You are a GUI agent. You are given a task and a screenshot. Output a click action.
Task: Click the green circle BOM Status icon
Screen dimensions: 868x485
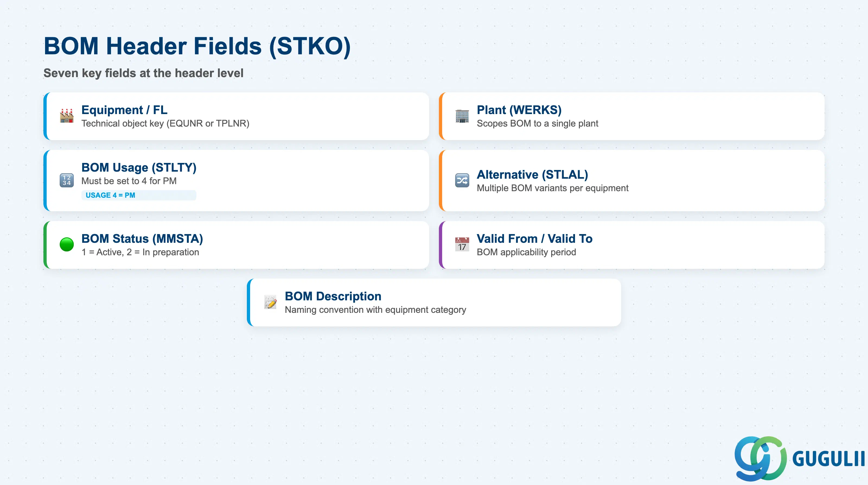(67, 244)
